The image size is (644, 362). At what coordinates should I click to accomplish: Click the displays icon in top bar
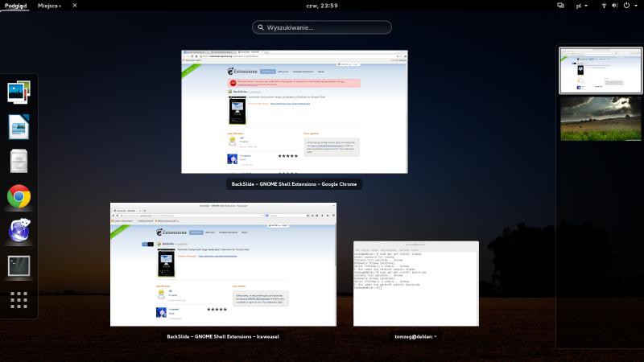(x=560, y=6)
